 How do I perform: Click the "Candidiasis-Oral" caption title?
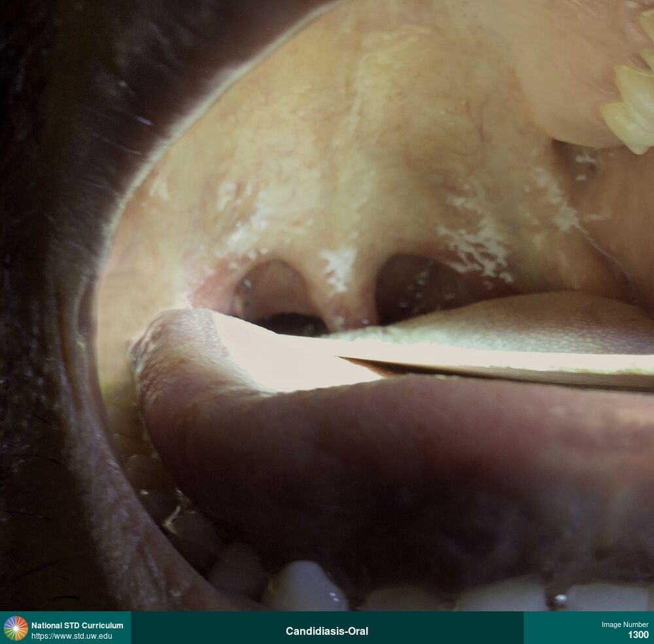(326, 631)
